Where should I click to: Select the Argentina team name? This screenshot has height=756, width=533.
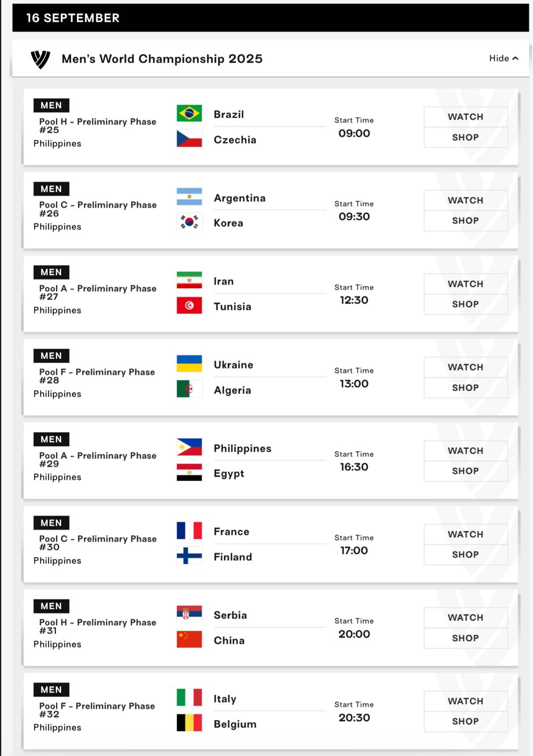click(x=240, y=198)
